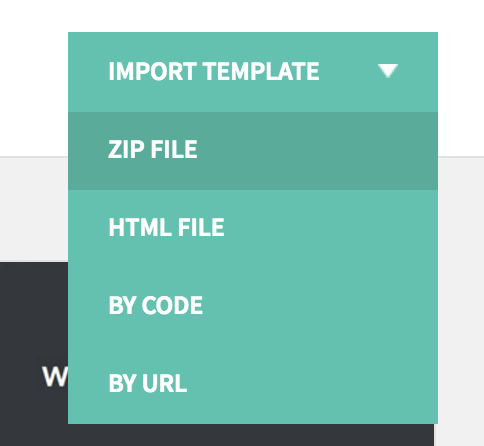Select HTML FILE from the menu
The width and height of the screenshot is (484, 446).
253,228
